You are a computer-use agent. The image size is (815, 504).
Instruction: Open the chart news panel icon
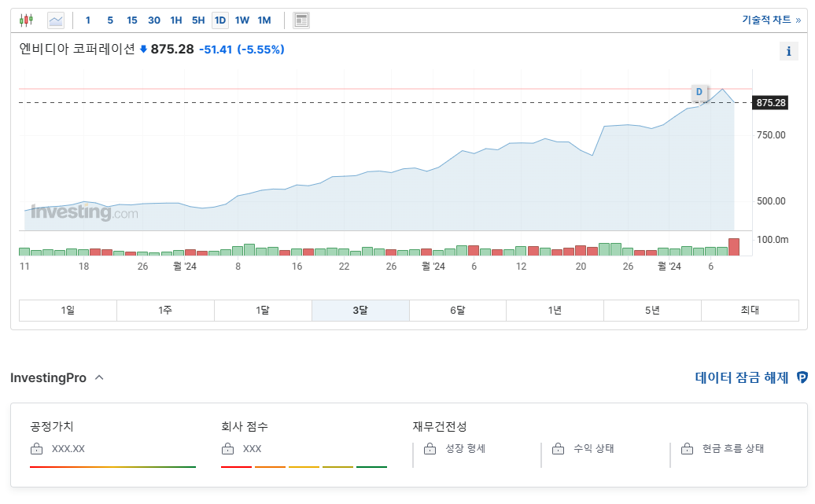(301, 19)
